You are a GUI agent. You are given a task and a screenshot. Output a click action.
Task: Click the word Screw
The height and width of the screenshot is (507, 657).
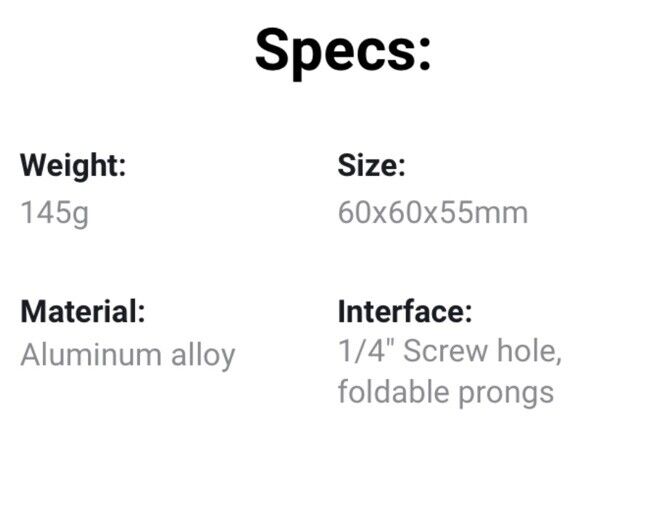[445, 350]
